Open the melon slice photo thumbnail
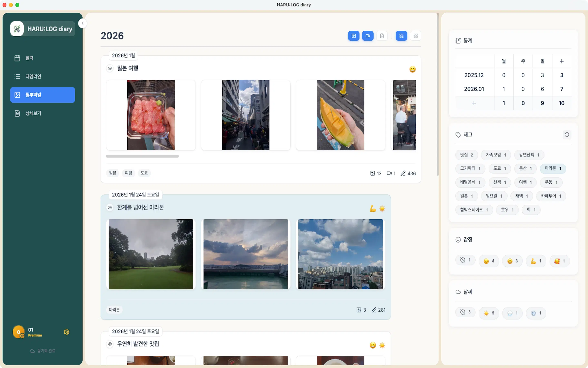Viewport: 588px width, 368px height. click(x=340, y=115)
